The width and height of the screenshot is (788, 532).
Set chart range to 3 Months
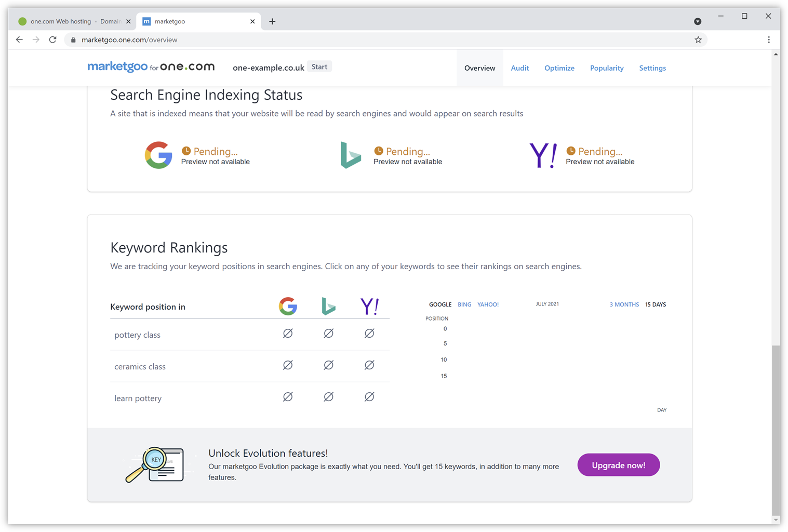624,304
